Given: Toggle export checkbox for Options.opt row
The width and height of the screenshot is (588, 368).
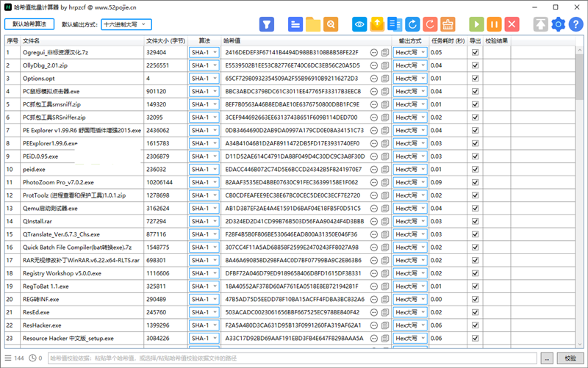Looking at the screenshot, I should [x=475, y=79].
